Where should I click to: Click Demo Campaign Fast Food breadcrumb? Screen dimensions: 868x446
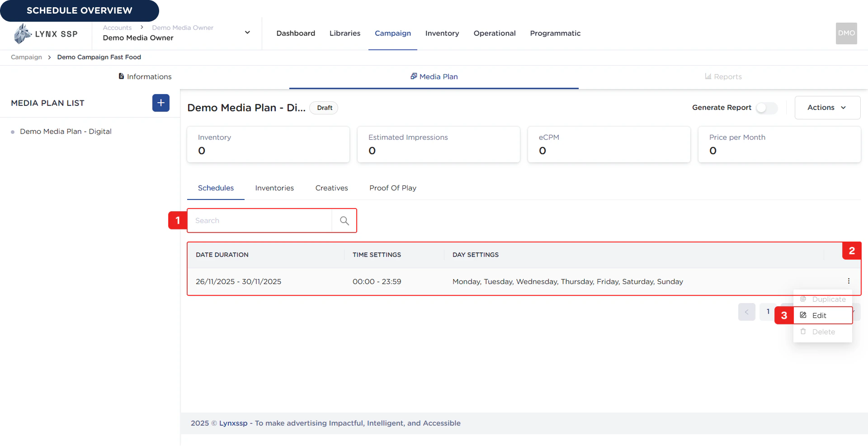(99, 57)
